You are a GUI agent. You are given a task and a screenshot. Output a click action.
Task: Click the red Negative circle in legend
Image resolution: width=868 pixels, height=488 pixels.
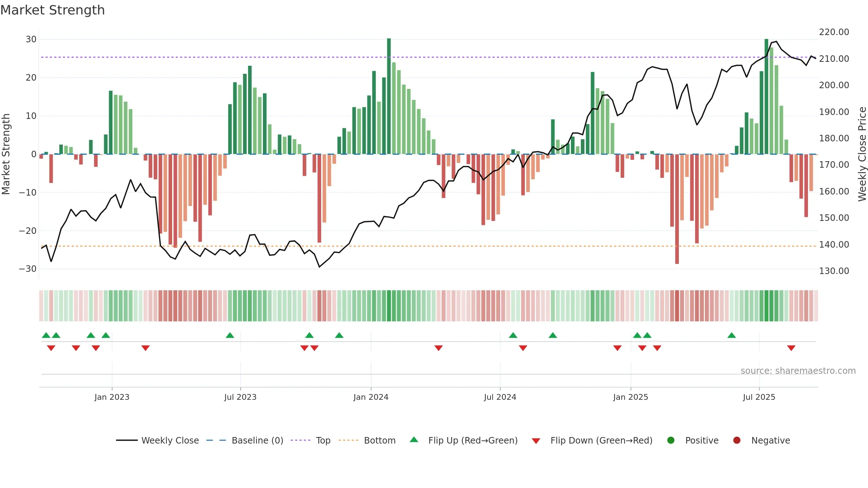point(737,440)
